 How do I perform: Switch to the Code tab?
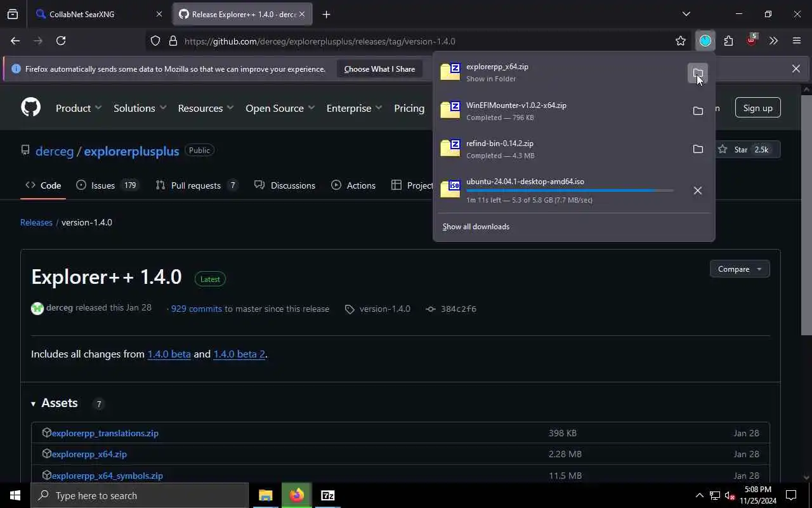(x=43, y=185)
